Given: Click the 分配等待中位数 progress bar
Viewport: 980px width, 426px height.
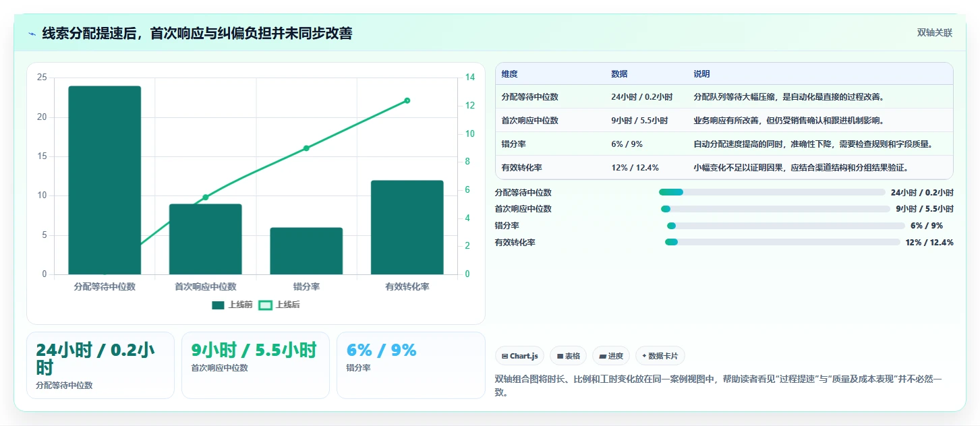Looking at the screenshot, I should 772,192.
